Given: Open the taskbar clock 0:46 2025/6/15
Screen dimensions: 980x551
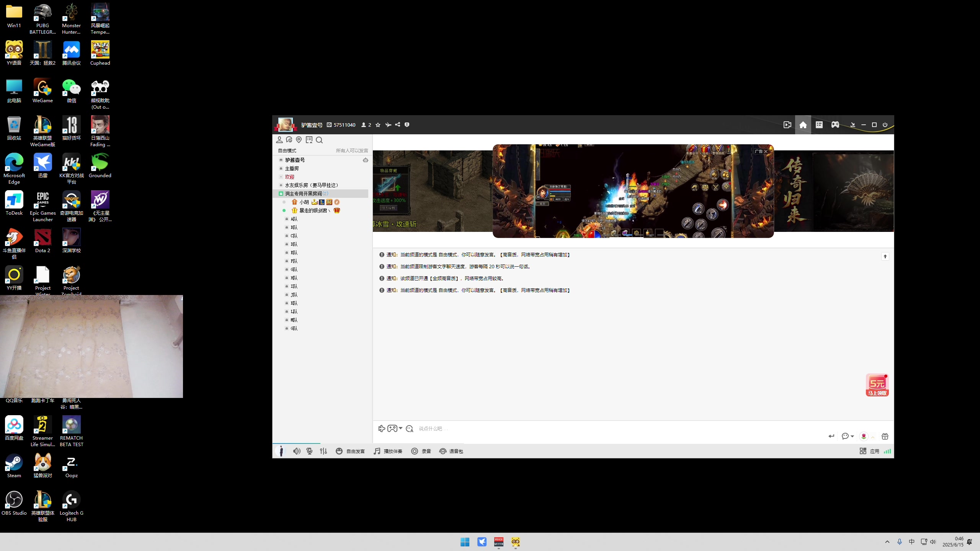Looking at the screenshot, I should (953, 542).
